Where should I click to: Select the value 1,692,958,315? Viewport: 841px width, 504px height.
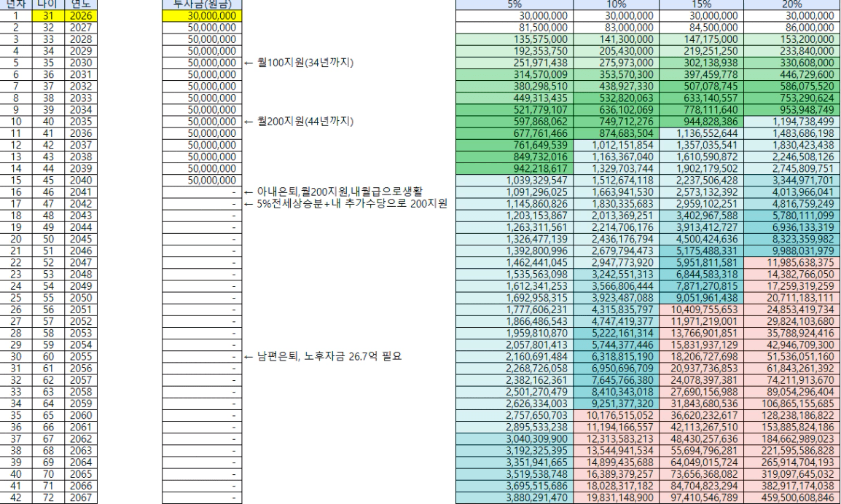click(x=515, y=298)
